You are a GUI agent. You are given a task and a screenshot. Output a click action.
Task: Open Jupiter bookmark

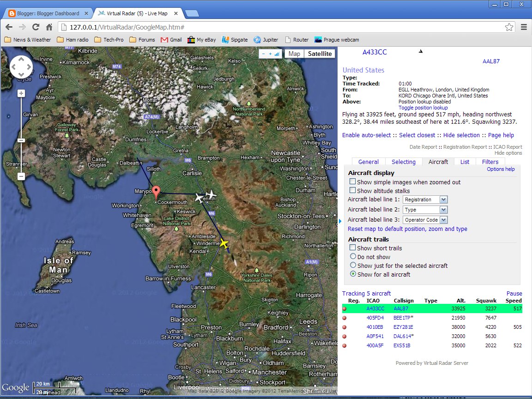click(266, 40)
